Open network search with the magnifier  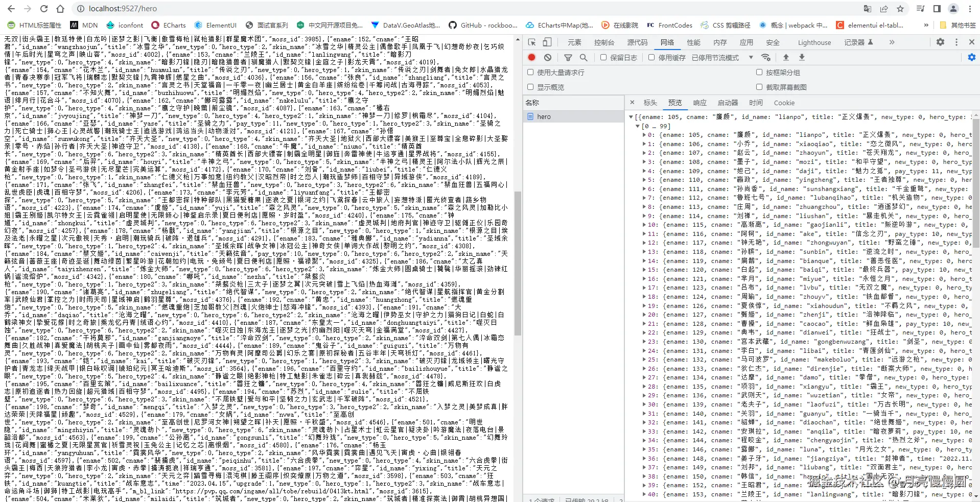coord(584,58)
